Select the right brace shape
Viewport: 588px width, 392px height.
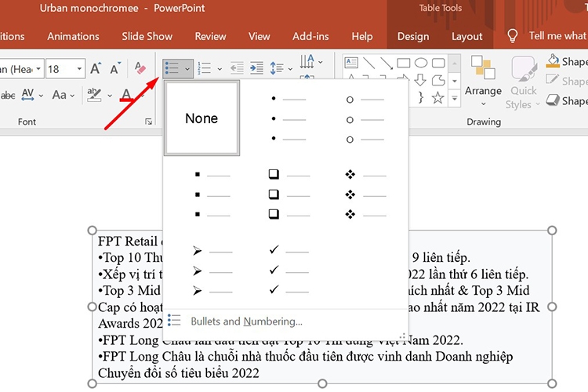point(421,97)
